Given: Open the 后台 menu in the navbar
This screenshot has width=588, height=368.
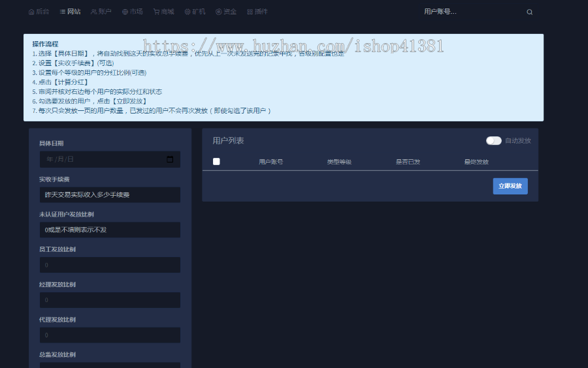Looking at the screenshot, I should point(39,12).
